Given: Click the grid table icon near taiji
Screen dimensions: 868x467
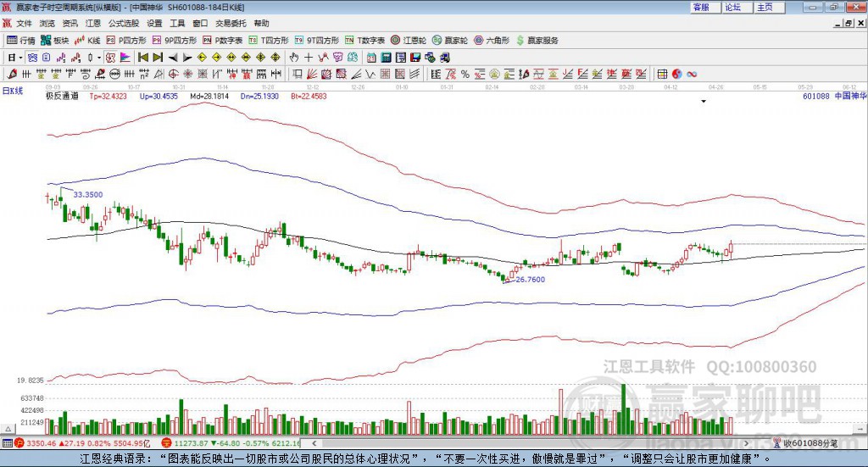Looking at the screenshot, I should [662, 74].
